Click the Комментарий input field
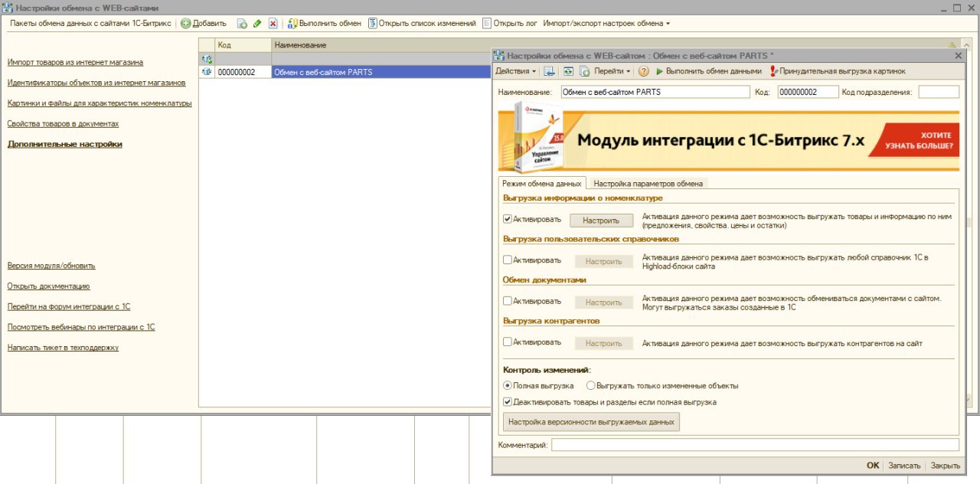Image resolution: width=980 pixels, height=484 pixels. tap(755, 445)
